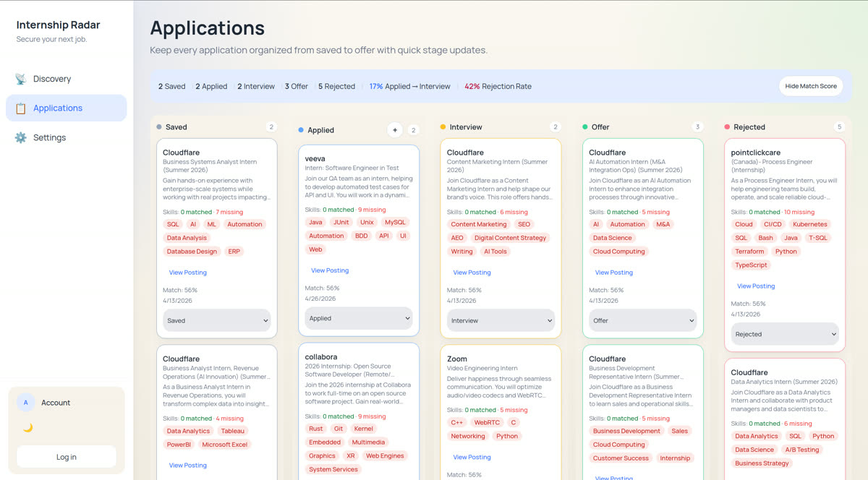Click the 3 Offer summary stat
The image size is (868, 480).
pyautogui.click(x=296, y=86)
